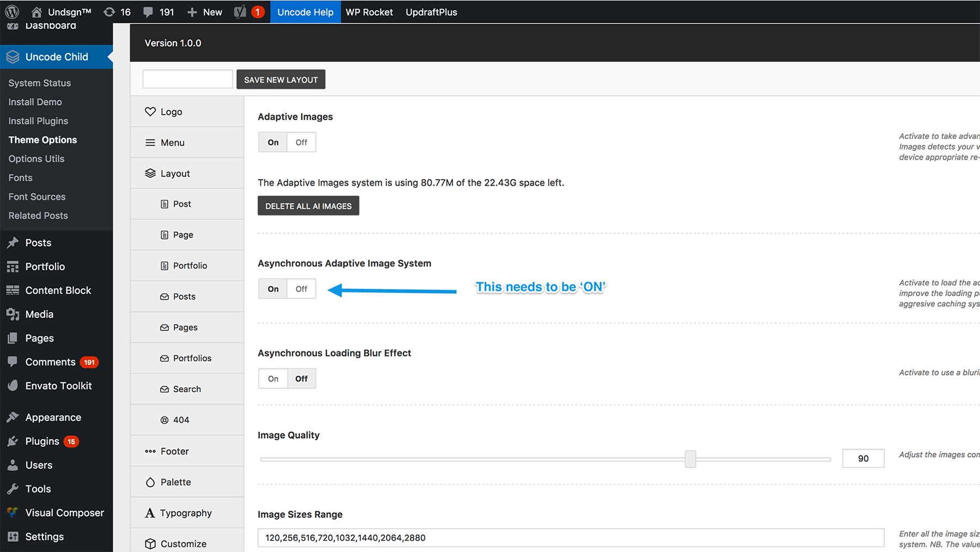Open the comments bubble icon in admin bar
The width and height of the screenshot is (980, 552).
(148, 12)
